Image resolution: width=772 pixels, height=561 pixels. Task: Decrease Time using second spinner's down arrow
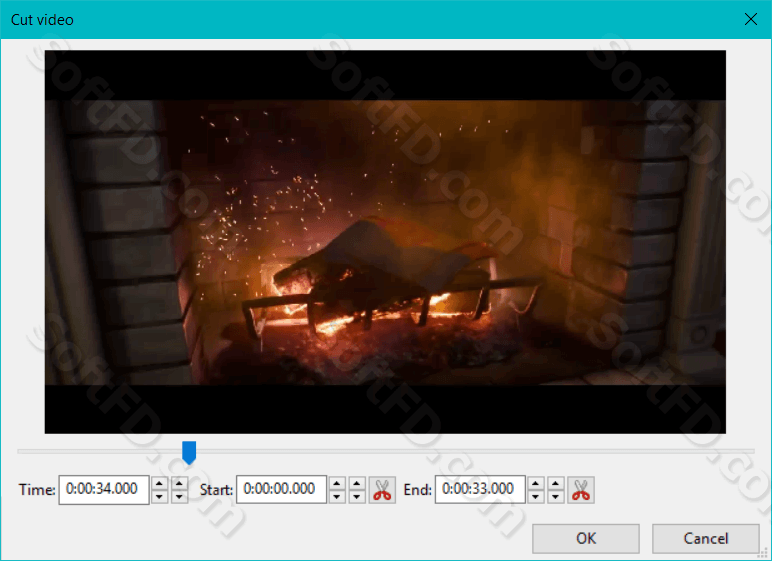[x=180, y=496]
